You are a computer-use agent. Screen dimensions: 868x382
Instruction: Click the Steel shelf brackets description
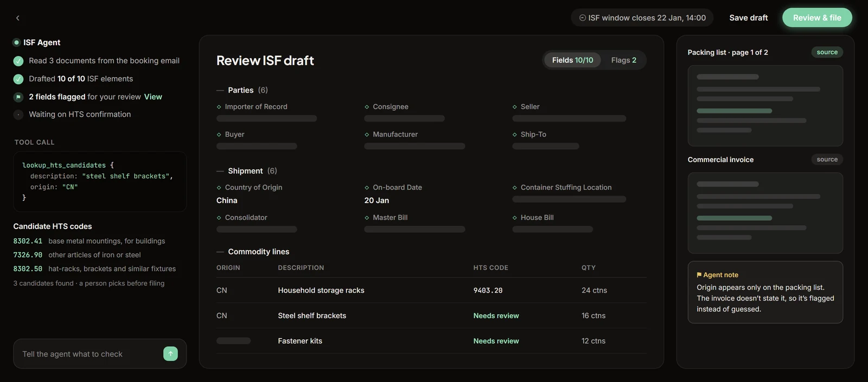(312, 316)
